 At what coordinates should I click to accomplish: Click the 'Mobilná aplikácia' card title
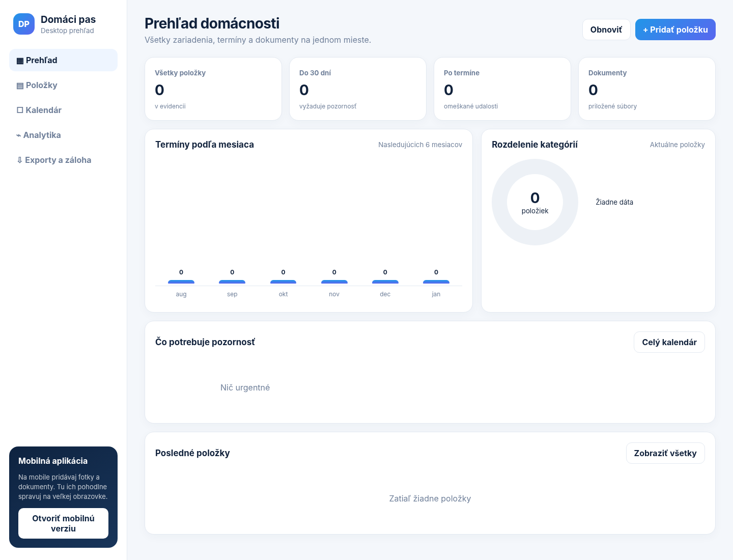tap(53, 461)
